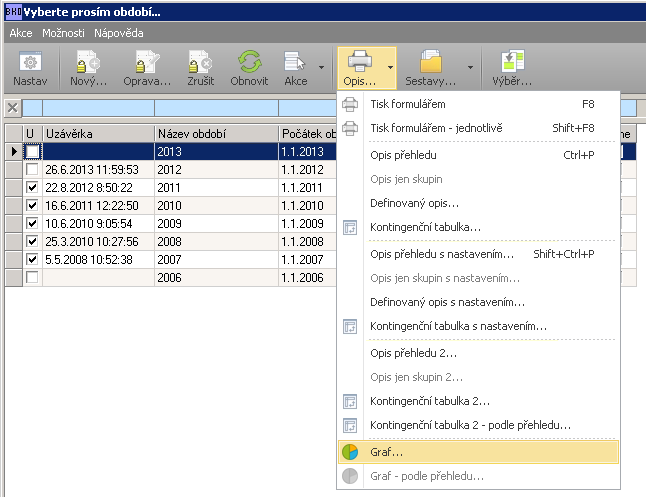Viewport: 646px width, 497px height.
Task: Click the 2006 period name cell
Action: tap(217, 277)
